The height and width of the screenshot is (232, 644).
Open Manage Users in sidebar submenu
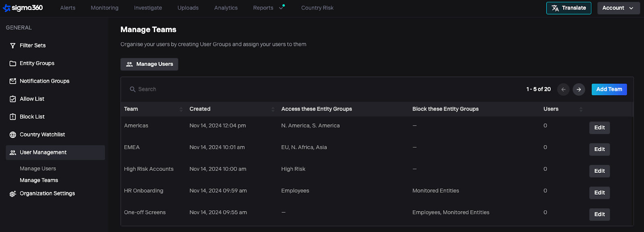[38, 168]
